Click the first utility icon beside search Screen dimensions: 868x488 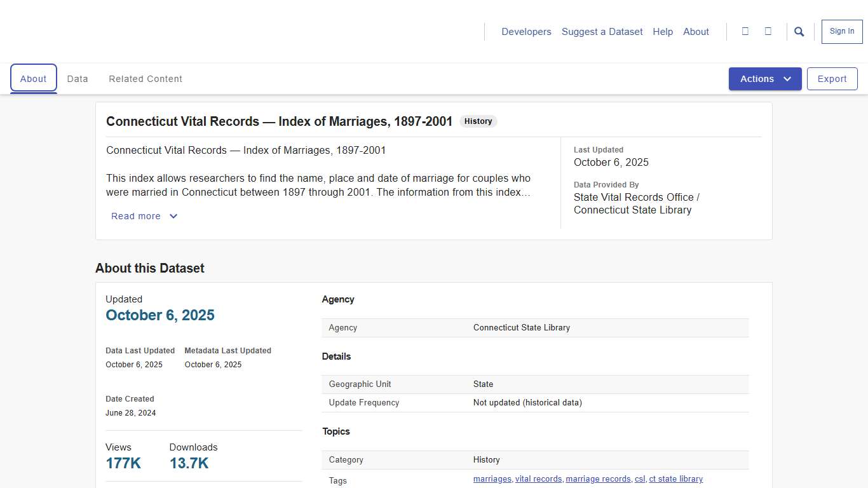(745, 31)
